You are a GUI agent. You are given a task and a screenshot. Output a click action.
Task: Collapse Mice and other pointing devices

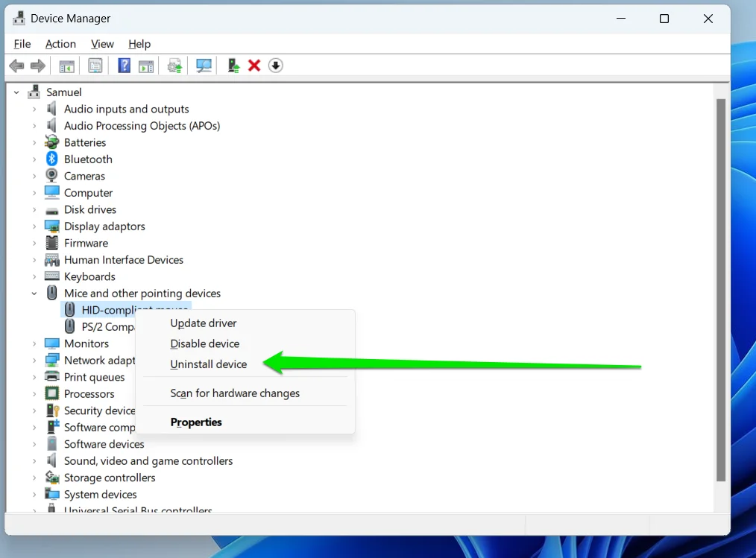[33, 293]
